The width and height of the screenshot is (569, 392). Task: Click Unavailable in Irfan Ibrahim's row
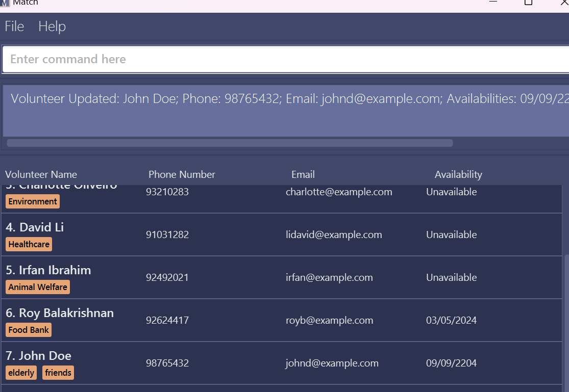(x=452, y=277)
